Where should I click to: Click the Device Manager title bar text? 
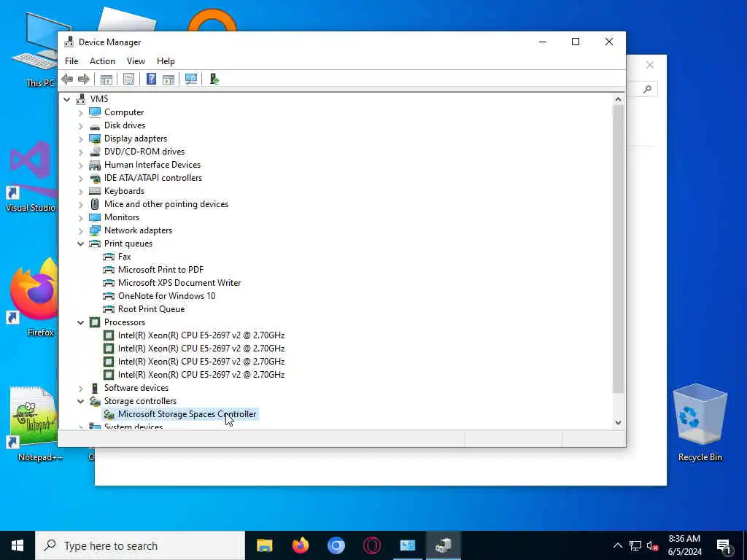(109, 42)
